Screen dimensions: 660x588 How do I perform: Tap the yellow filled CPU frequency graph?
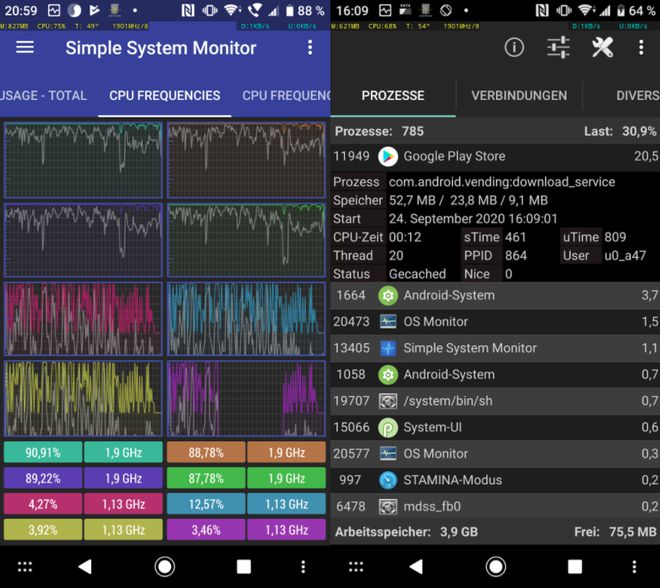83,398
